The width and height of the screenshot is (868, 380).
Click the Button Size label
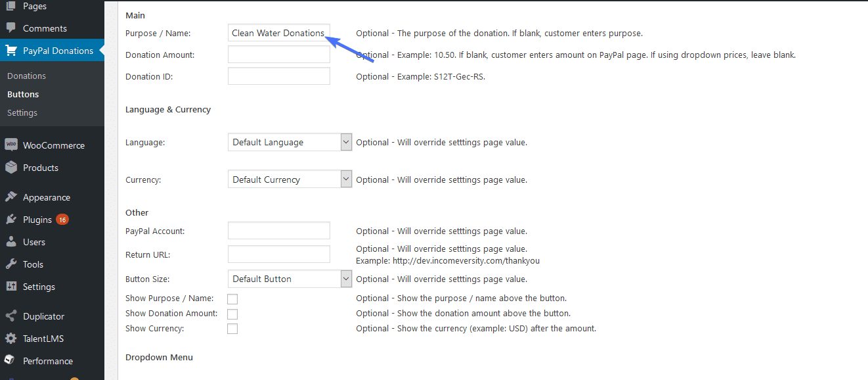pyautogui.click(x=147, y=279)
